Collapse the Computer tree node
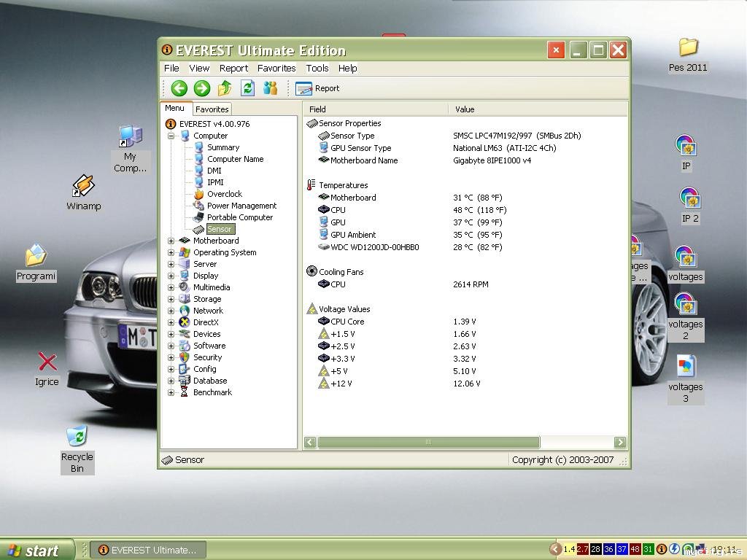The image size is (747, 560). [x=171, y=136]
